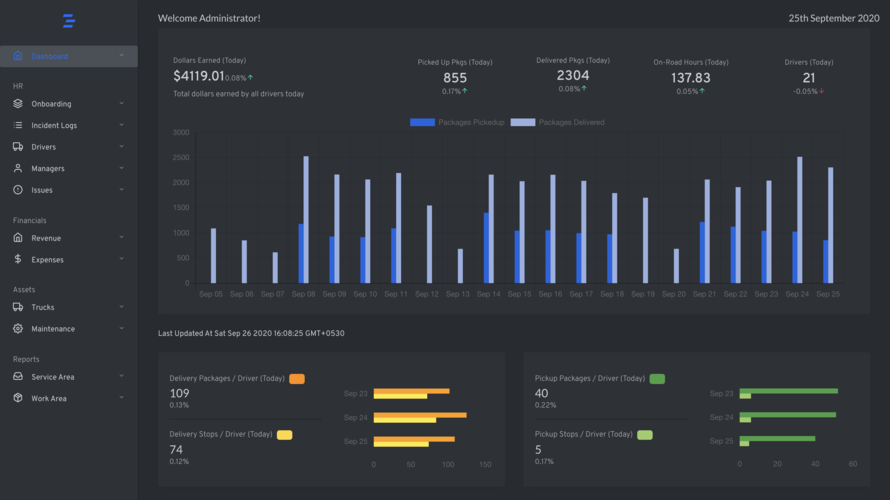This screenshot has width=890, height=500.
Task: Click the Sep 08 delivered bar
Action: tap(307, 220)
